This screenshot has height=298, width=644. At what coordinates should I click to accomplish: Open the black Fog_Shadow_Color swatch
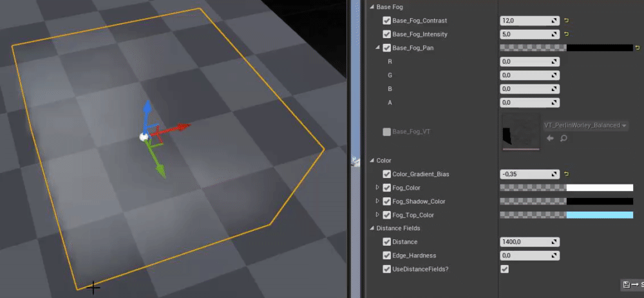(600, 201)
